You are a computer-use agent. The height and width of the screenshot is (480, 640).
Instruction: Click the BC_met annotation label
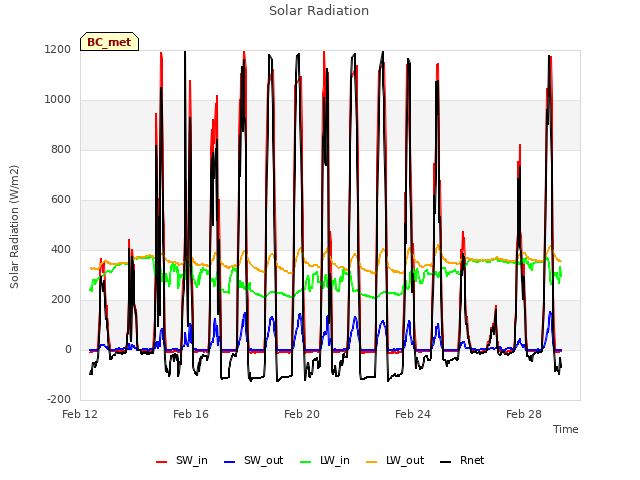(109, 42)
